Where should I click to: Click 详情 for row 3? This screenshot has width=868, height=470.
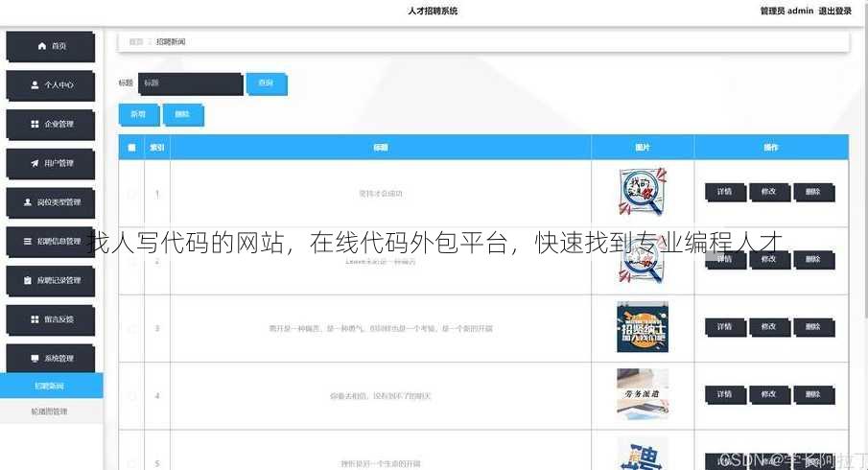click(725, 327)
